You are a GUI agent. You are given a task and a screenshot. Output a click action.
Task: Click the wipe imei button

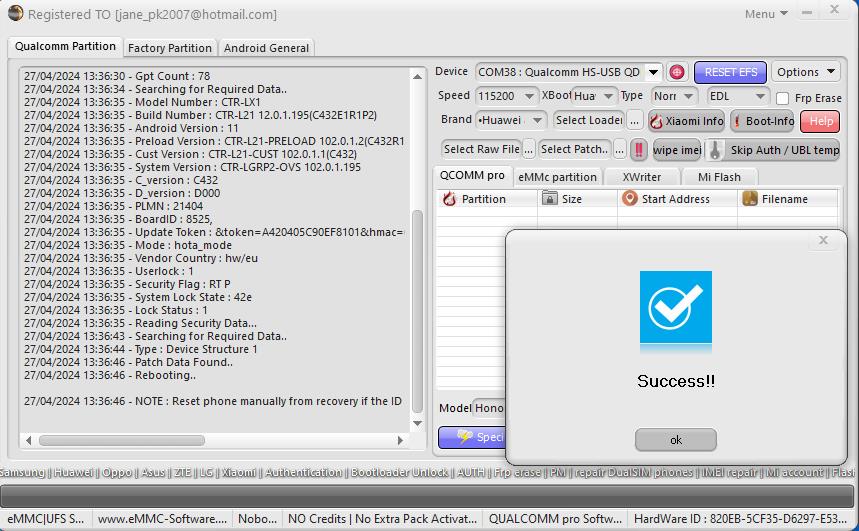click(677, 150)
